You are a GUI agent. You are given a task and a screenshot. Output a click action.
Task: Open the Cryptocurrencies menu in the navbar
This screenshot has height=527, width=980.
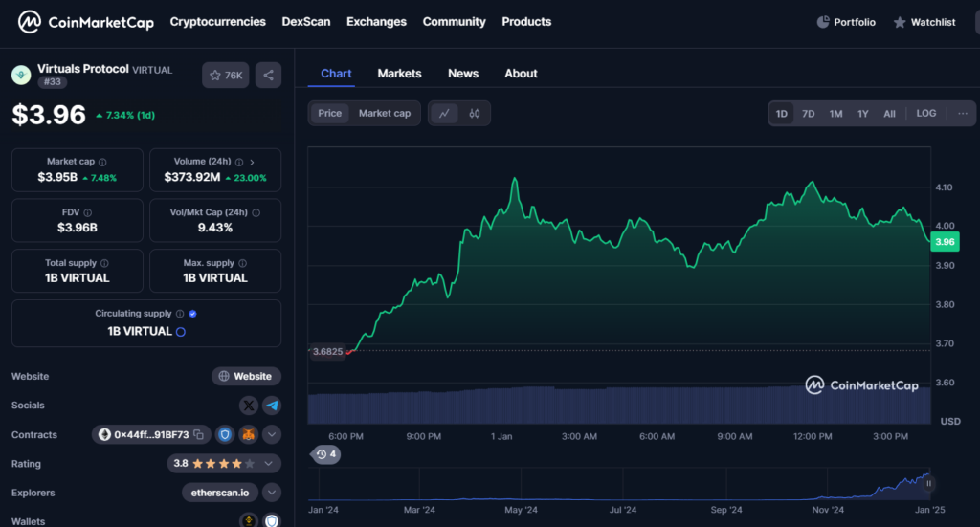[217, 22]
